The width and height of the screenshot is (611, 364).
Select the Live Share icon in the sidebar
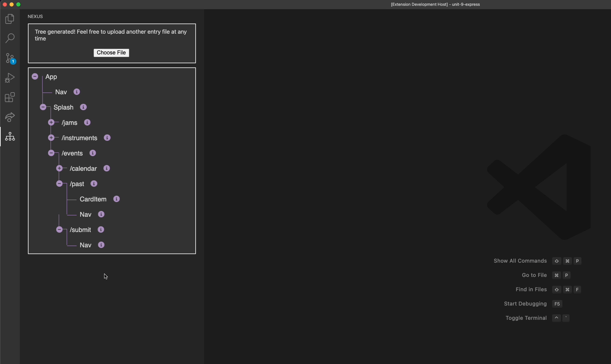point(10,117)
